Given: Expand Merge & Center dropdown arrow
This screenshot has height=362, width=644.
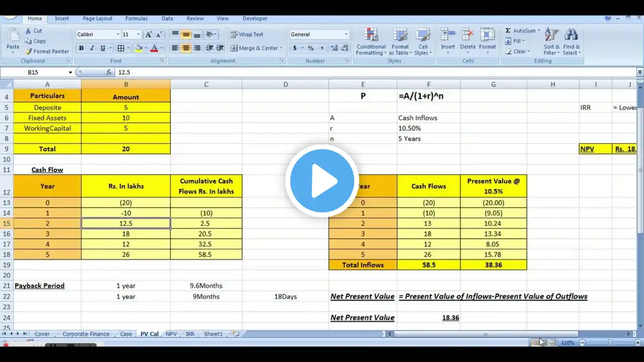Looking at the screenshot, I should 281,48.
